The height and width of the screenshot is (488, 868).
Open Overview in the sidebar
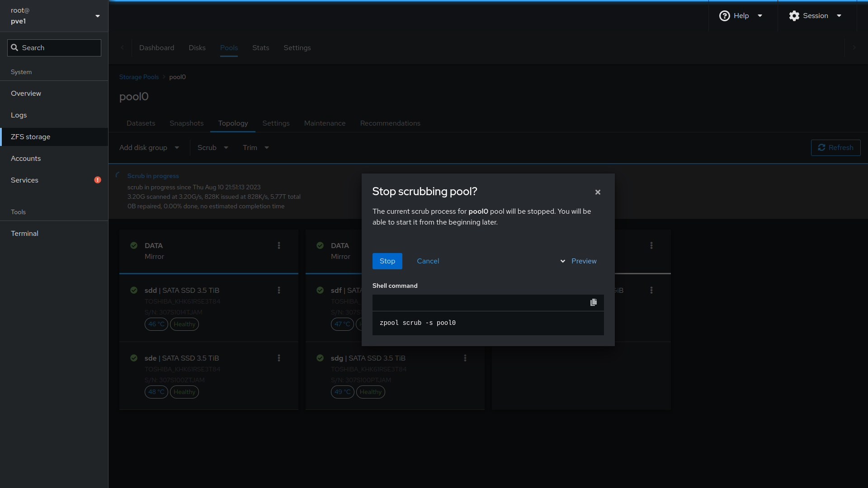click(54, 94)
